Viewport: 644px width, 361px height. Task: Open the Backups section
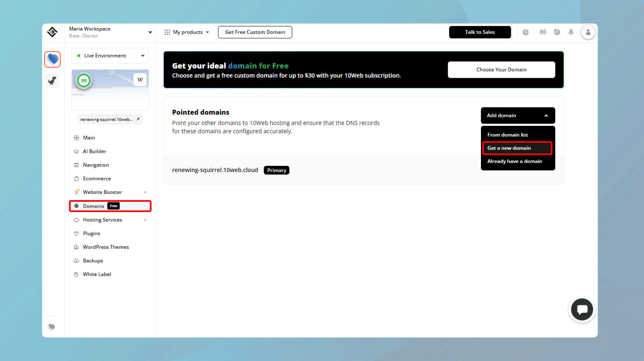pos(93,260)
